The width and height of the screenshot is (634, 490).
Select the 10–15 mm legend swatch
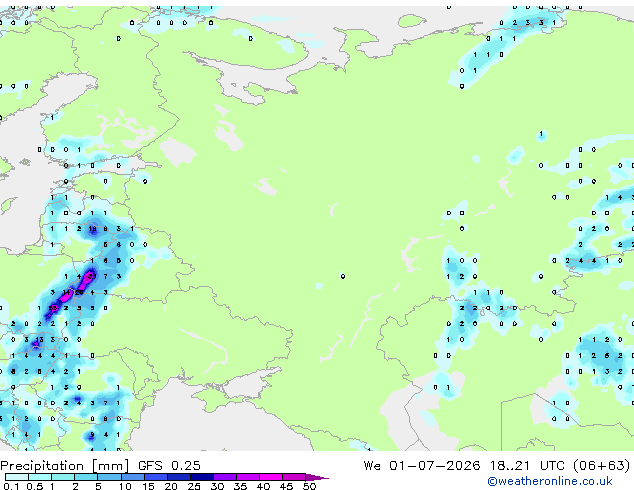click(x=132, y=477)
